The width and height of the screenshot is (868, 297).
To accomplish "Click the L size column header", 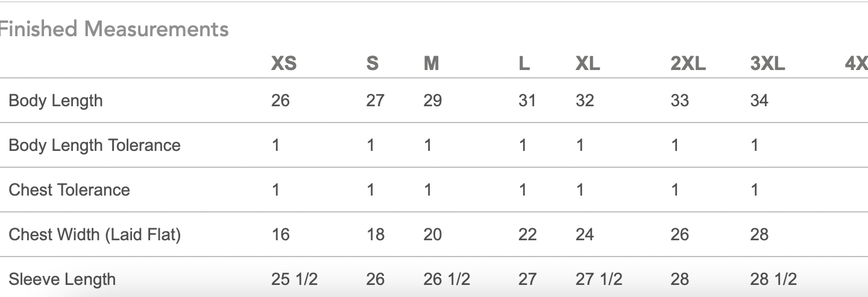I will coord(524,63).
